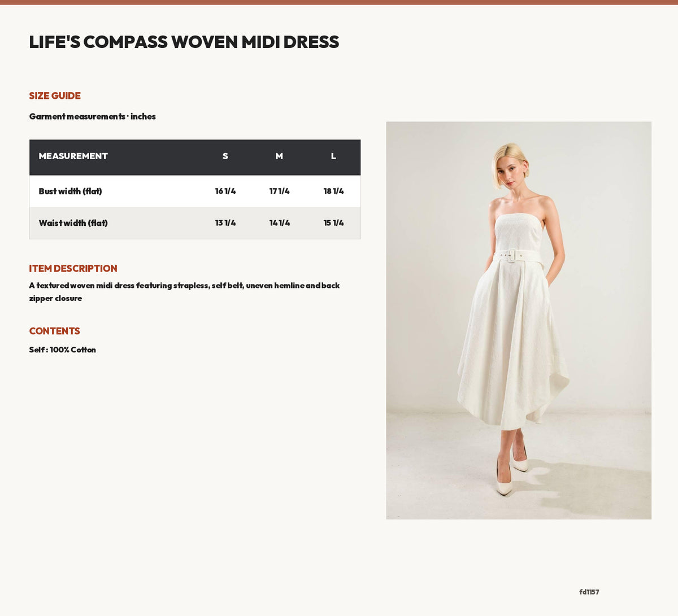
Task: Click waist width value "15 1/4"
Action: 333,223
